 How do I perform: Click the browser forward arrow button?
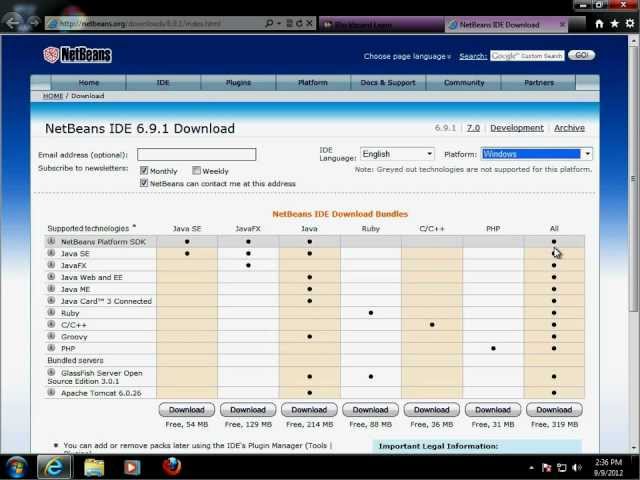coord(33,23)
